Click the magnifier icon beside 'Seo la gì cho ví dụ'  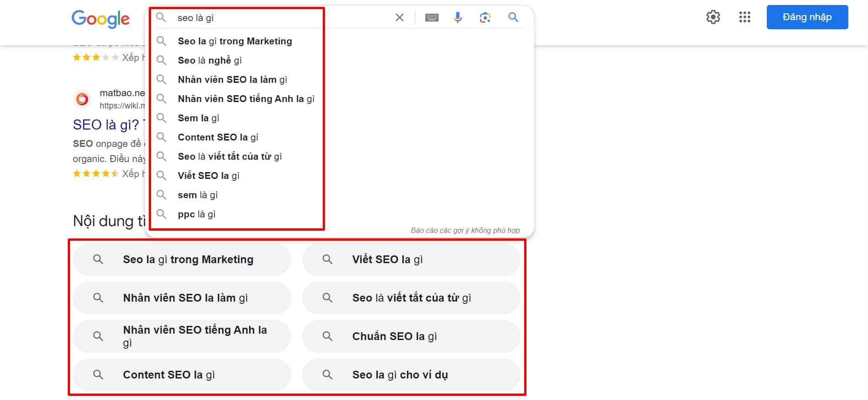(327, 375)
